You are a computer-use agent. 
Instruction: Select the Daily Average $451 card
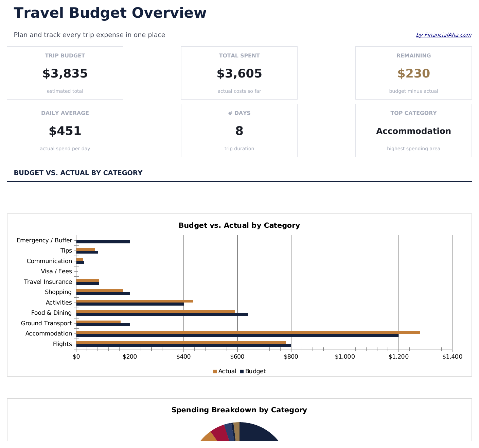[x=65, y=130]
